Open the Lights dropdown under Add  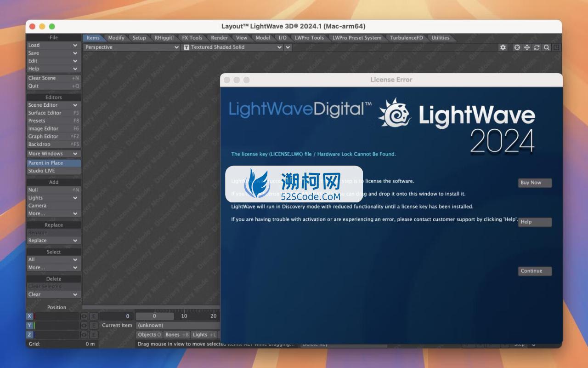pos(54,198)
